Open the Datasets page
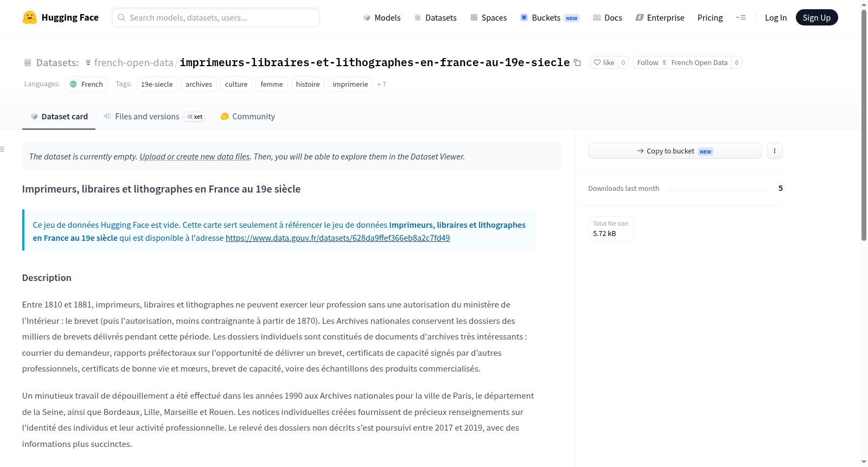The image size is (868, 467). coord(435,18)
